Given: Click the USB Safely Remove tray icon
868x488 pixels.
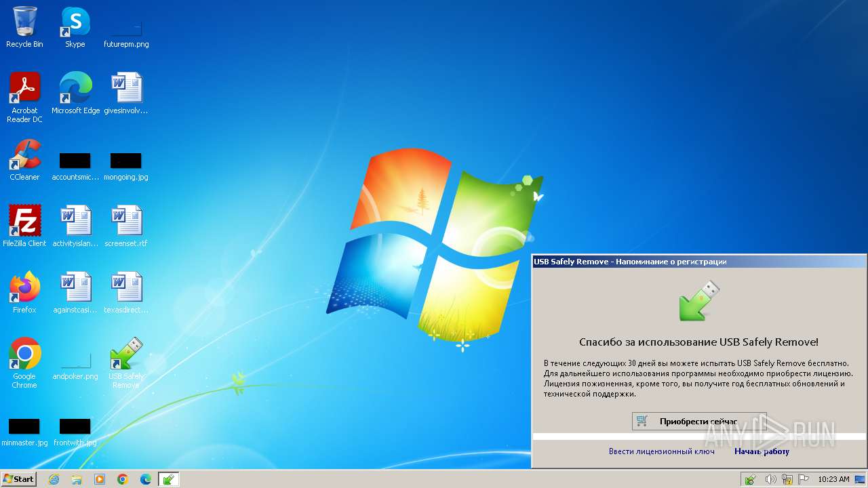Looking at the screenshot, I should click(x=751, y=480).
